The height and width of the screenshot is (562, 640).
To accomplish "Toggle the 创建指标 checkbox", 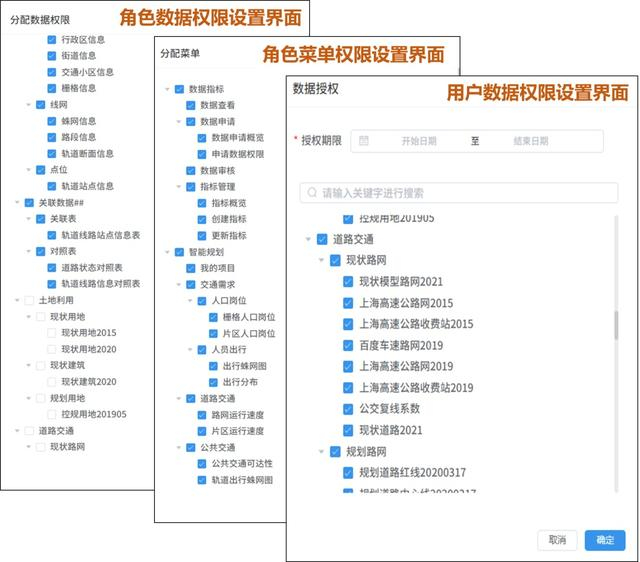I will coord(202,219).
